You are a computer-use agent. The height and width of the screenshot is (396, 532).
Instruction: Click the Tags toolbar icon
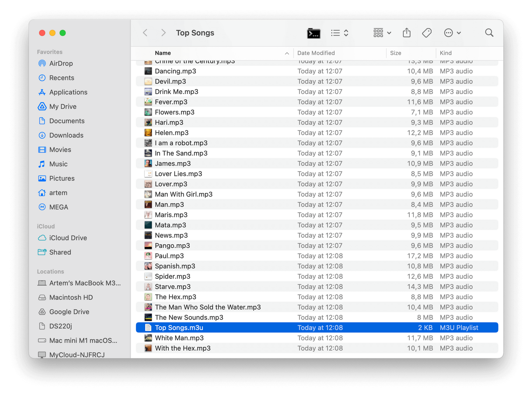click(x=426, y=33)
